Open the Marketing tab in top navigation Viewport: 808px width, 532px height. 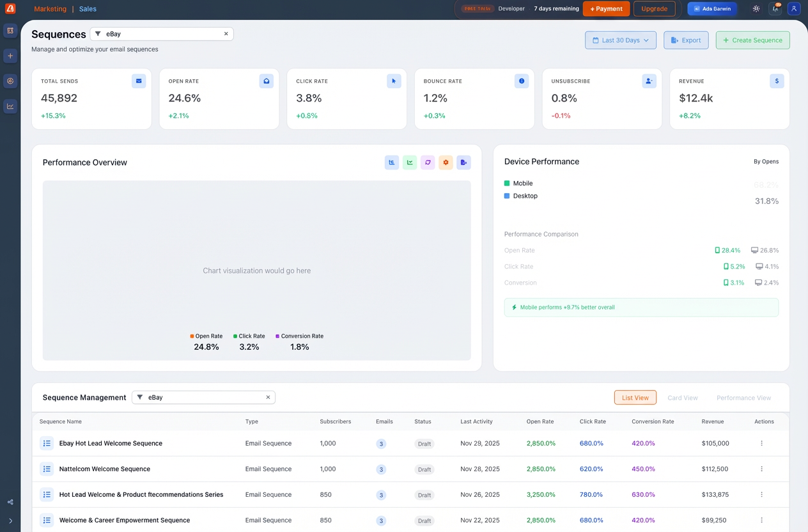[50, 9]
